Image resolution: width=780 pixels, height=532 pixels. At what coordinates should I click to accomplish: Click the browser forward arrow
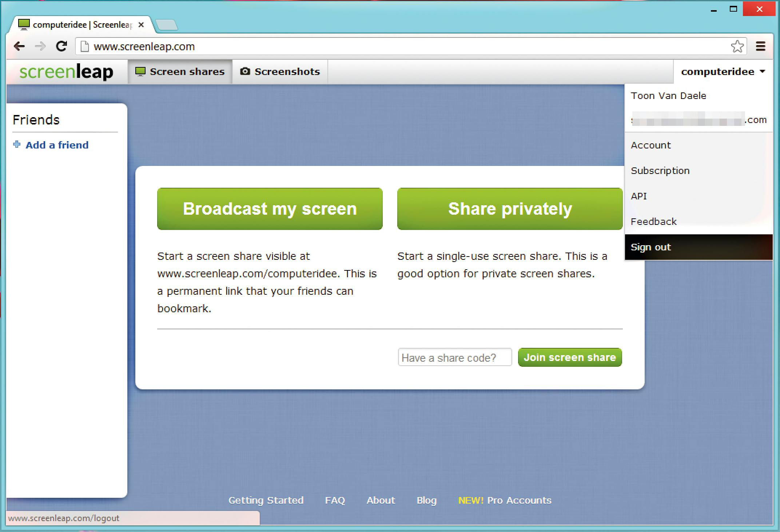click(40, 46)
